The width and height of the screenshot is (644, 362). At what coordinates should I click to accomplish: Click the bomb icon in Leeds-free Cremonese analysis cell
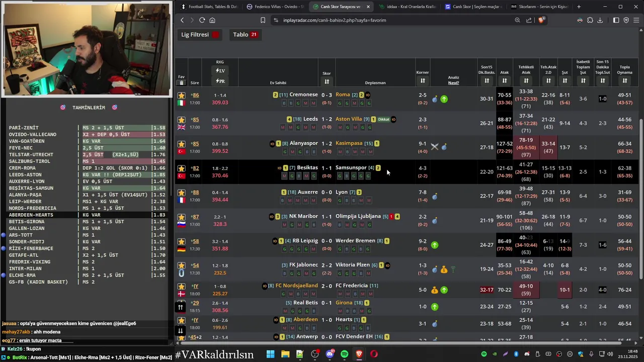click(x=435, y=99)
